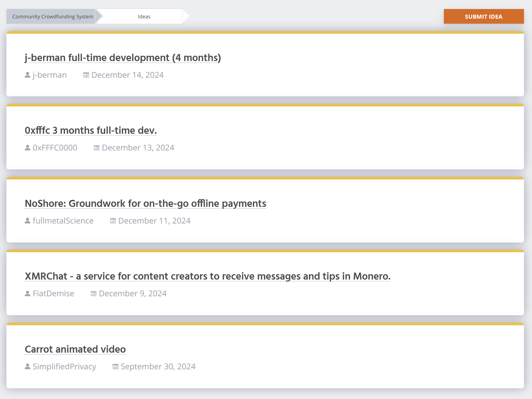Open the XMRChat service proposal

(207, 276)
